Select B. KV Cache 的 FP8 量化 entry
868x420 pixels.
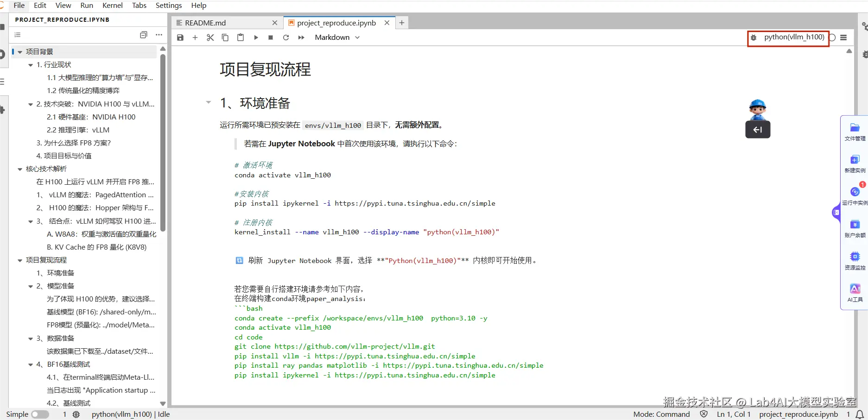click(97, 247)
